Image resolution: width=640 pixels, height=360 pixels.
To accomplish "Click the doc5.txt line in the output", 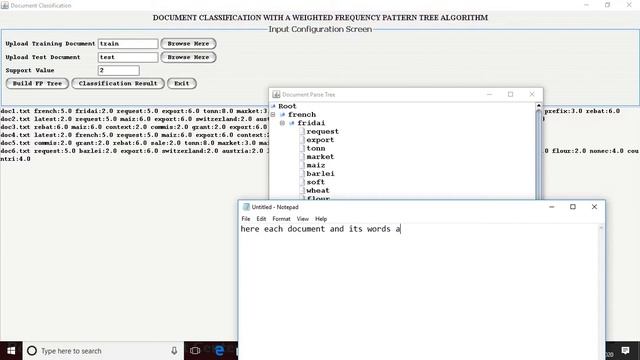I will 134,143.
